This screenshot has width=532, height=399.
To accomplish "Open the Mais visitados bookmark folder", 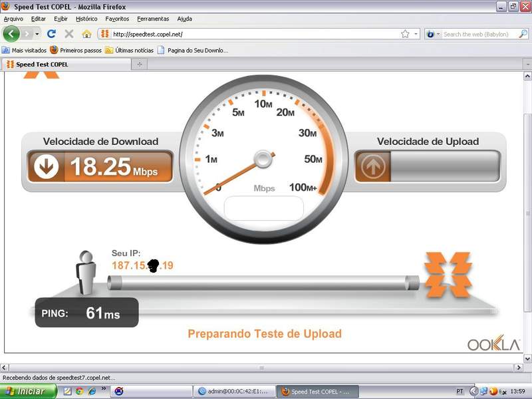I will pos(24,51).
